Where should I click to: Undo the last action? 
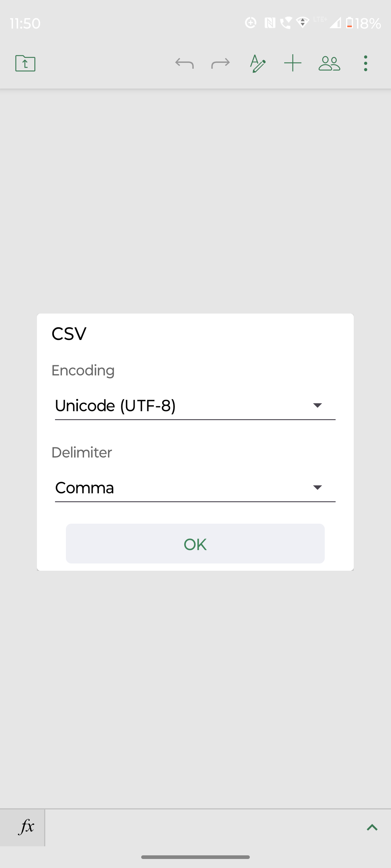pyautogui.click(x=184, y=63)
